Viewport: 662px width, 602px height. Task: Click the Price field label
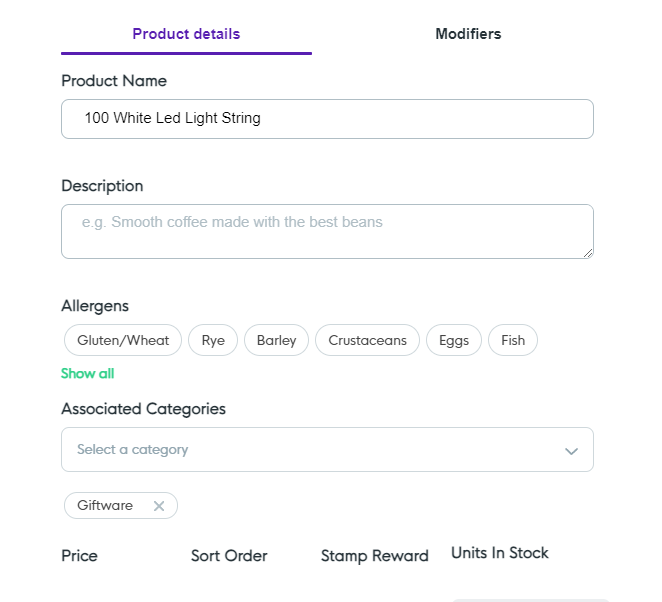tap(79, 556)
